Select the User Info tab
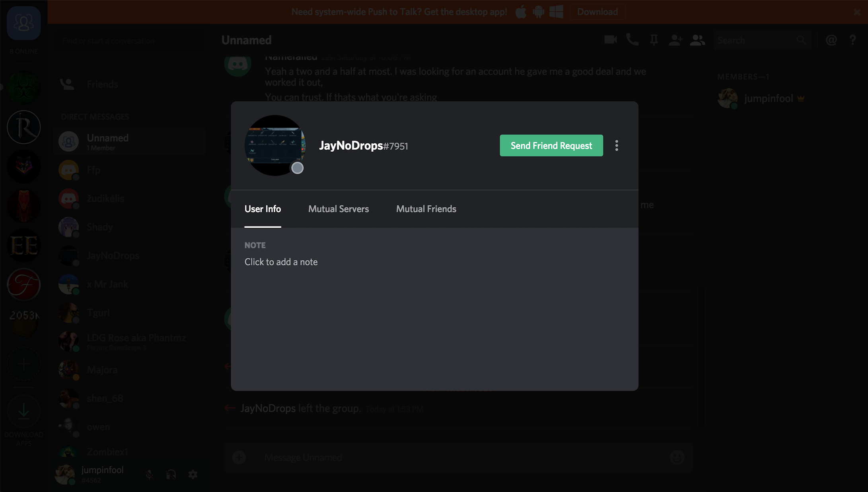This screenshot has height=492, width=868. 263,209
